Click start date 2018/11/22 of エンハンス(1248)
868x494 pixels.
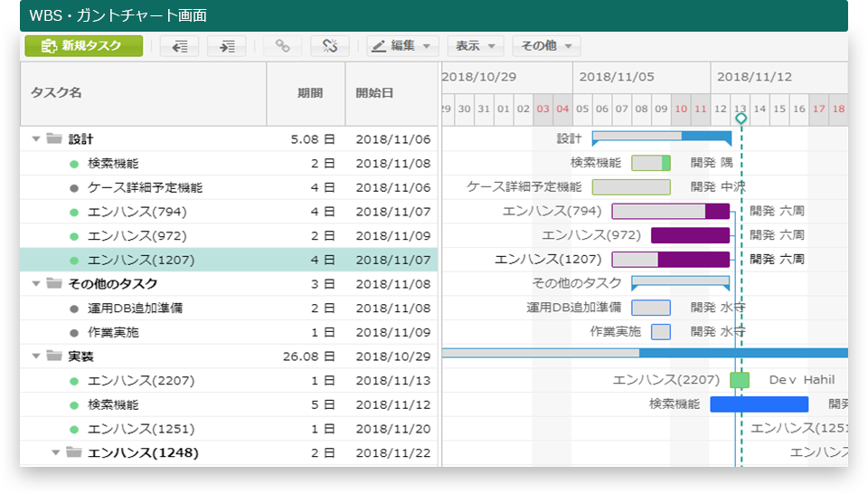pos(393,452)
